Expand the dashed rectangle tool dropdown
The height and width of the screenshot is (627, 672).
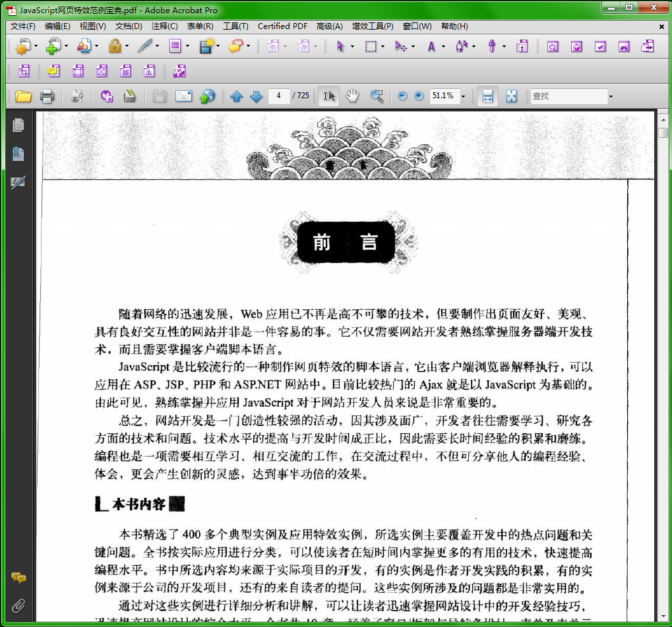[382, 46]
